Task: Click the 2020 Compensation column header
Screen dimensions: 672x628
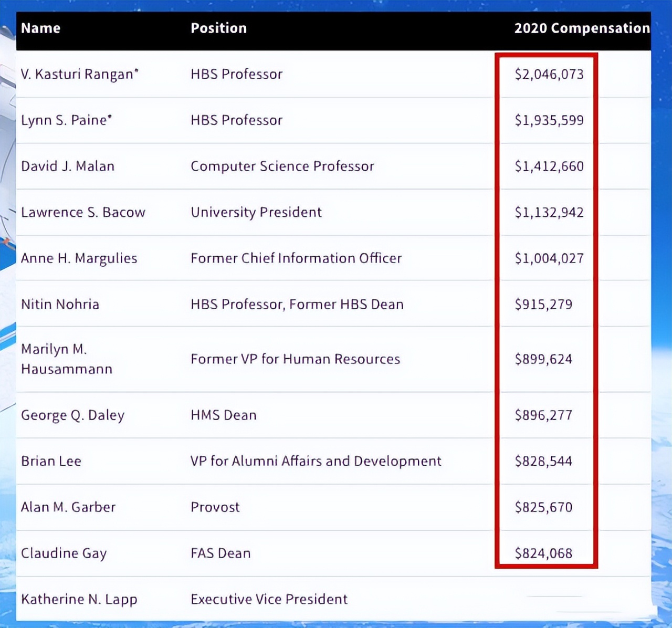Action: point(582,28)
